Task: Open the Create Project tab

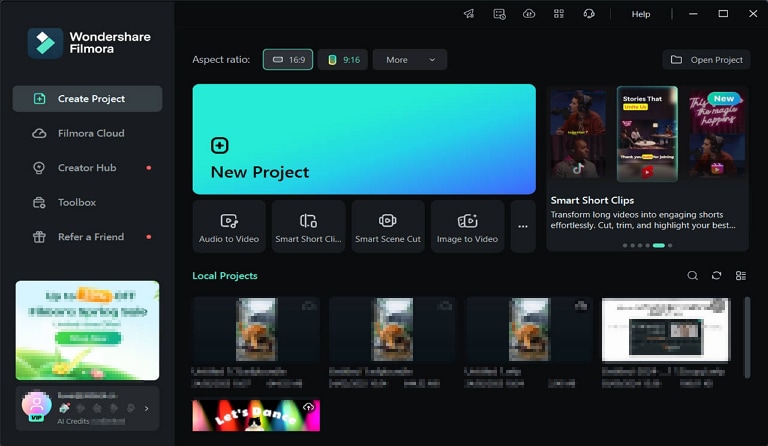Action: coord(87,99)
